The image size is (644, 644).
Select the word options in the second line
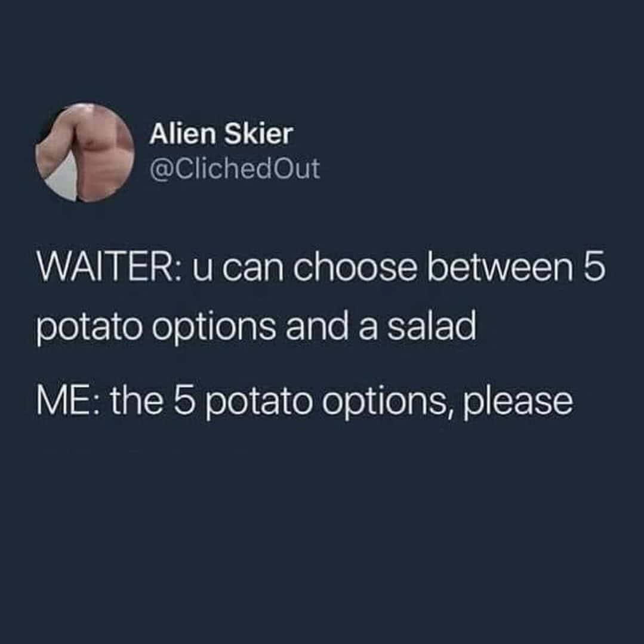(x=214, y=328)
